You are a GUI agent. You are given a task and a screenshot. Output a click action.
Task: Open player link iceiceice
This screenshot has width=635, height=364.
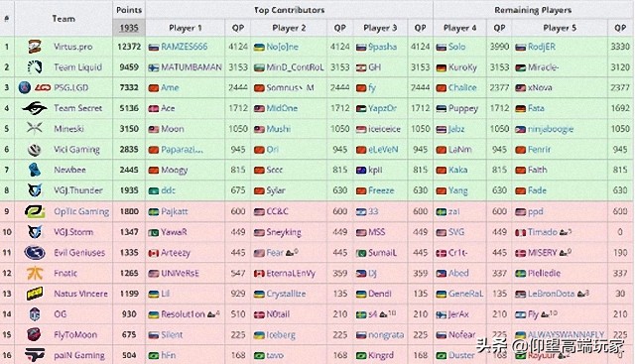click(384, 129)
